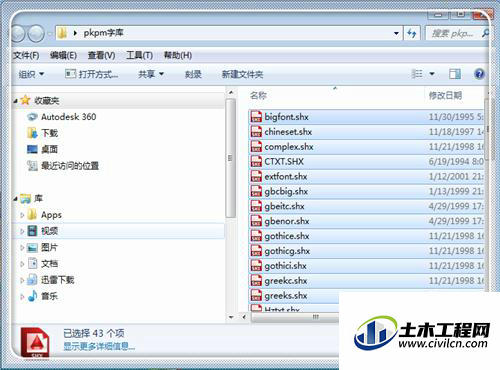Open the Tools (工具) menu
Viewport: 500px width, 370px height.
tap(139, 55)
